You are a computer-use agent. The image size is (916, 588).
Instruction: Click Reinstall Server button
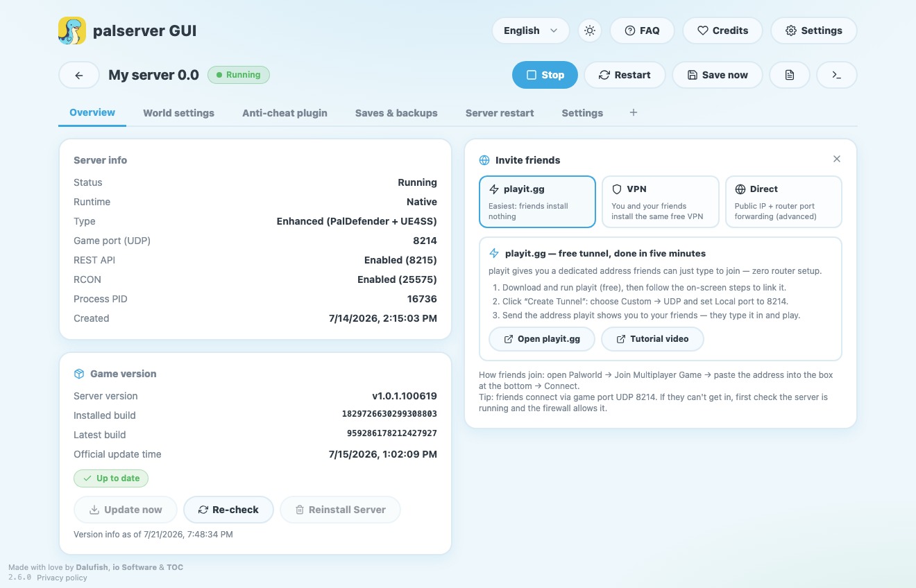click(340, 510)
